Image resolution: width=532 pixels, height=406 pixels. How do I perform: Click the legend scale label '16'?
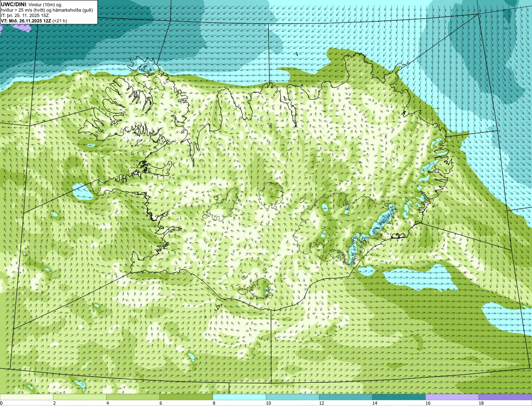[x=428, y=403]
